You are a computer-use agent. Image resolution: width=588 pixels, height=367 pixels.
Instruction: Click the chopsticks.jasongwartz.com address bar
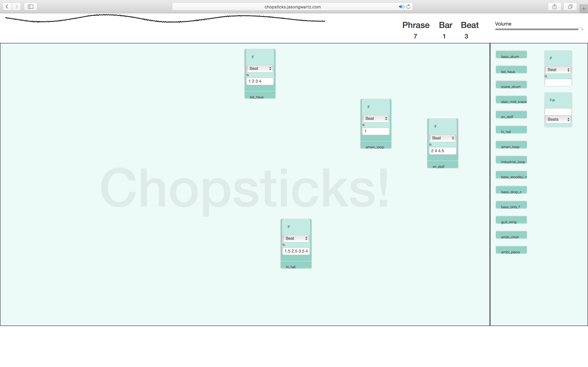pyautogui.click(x=292, y=7)
